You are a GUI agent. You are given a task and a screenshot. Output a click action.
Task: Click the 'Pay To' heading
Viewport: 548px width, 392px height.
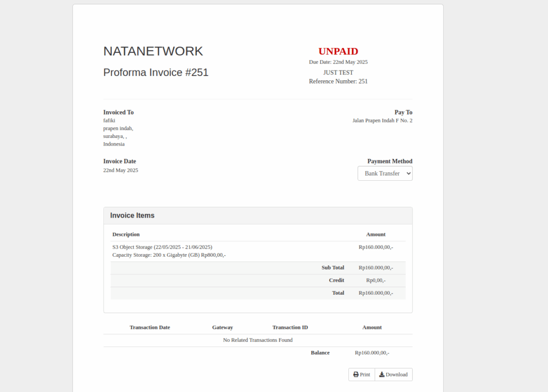[x=404, y=112]
